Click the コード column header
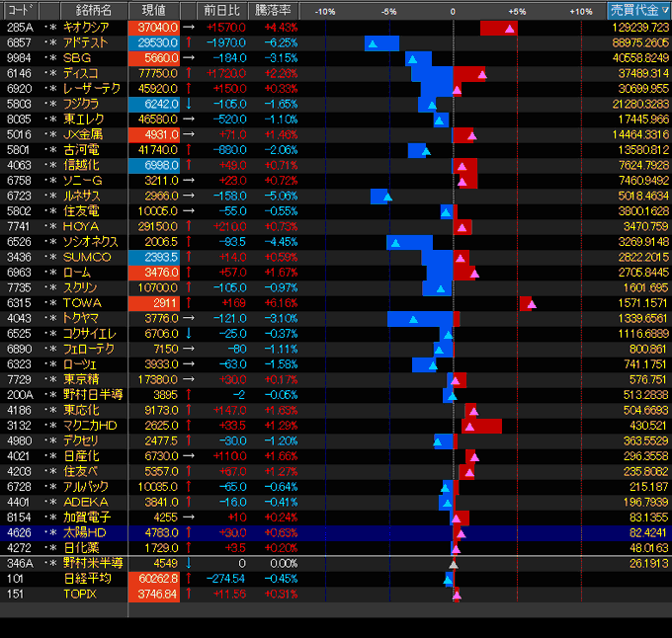672x638 pixels. click(x=20, y=10)
